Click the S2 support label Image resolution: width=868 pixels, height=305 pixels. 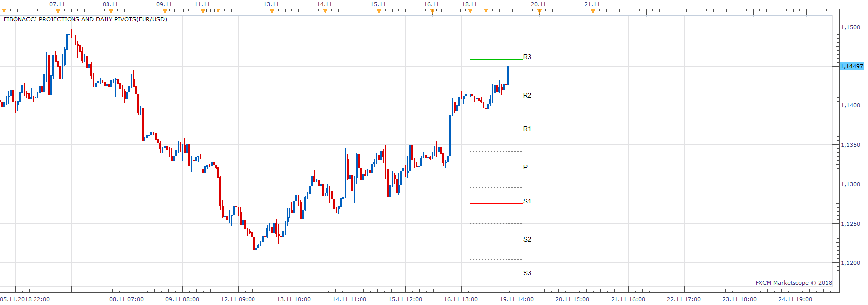pos(527,240)
